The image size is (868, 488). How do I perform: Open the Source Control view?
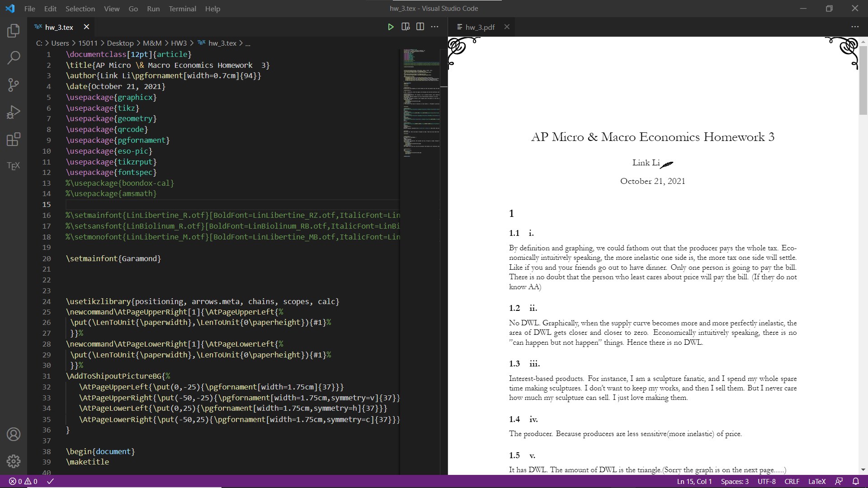tap(14, 84)
